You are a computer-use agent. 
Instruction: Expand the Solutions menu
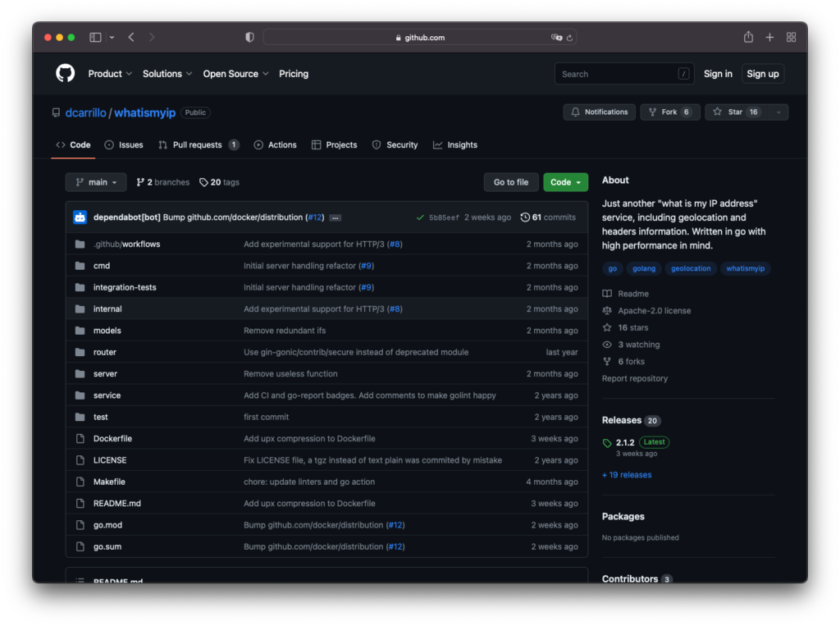pyautogui.click(x=167, y=74)
